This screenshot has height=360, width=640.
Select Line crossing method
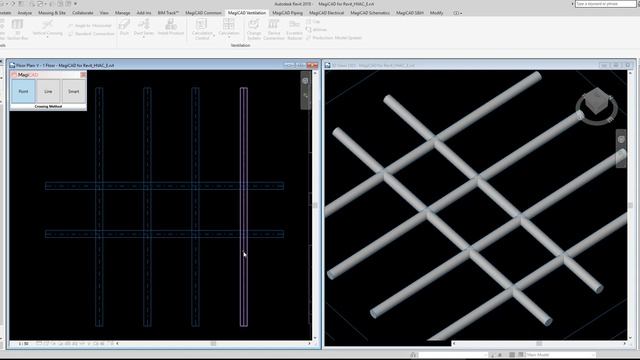(x=49, y=91)
